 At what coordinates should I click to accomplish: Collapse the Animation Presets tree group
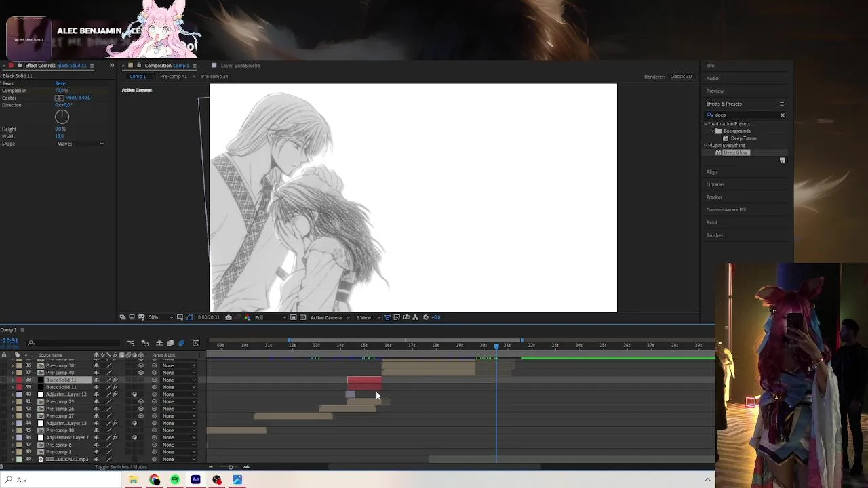coord(706,124)
